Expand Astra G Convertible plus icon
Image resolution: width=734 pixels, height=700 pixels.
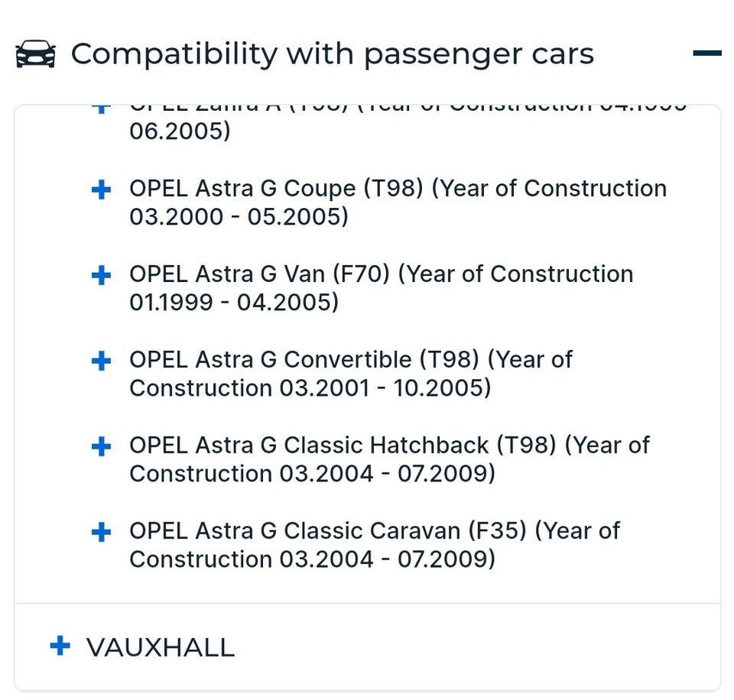101,361
